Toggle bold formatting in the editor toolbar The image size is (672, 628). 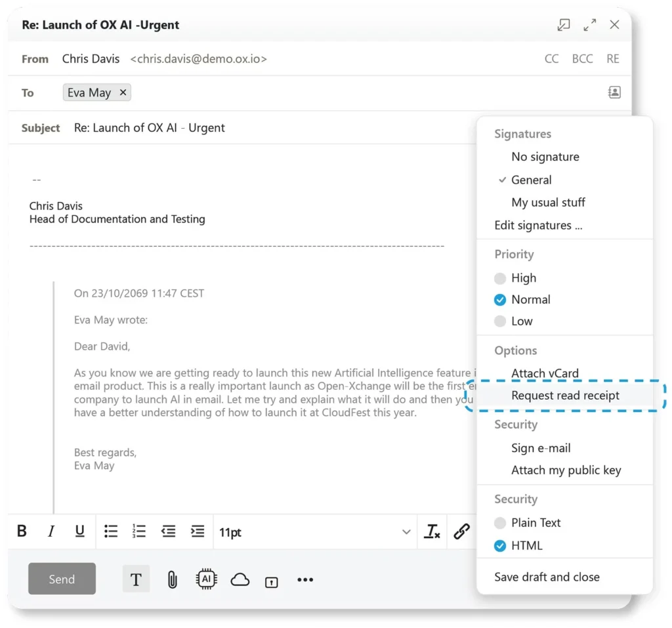click(22, 532)
